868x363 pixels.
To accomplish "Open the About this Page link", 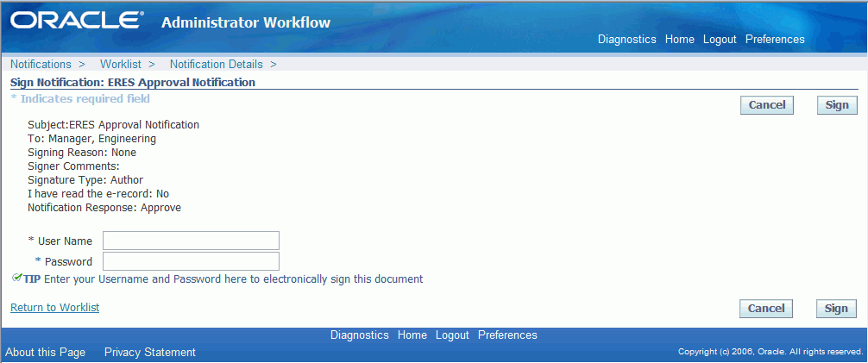I will 46,352.
